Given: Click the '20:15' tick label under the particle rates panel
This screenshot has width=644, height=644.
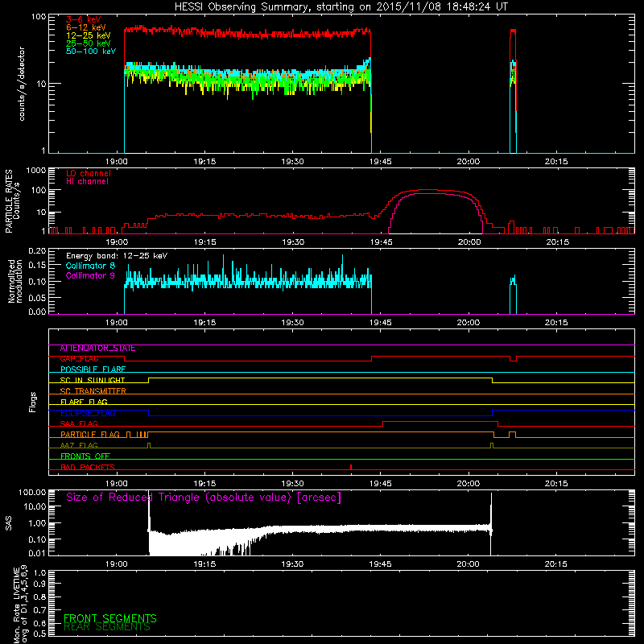Looking at the screenshot, I should coord(557,242).
